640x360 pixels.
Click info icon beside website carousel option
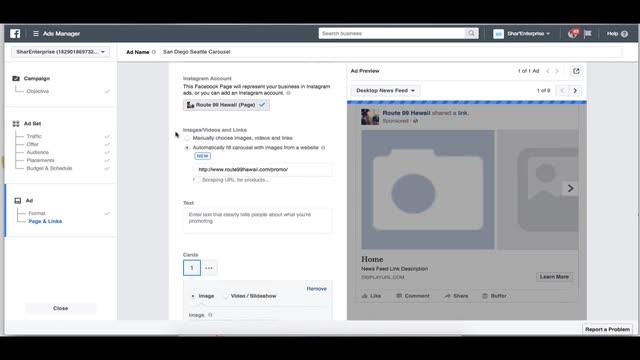pyautogui.click(x=323, y=148)
